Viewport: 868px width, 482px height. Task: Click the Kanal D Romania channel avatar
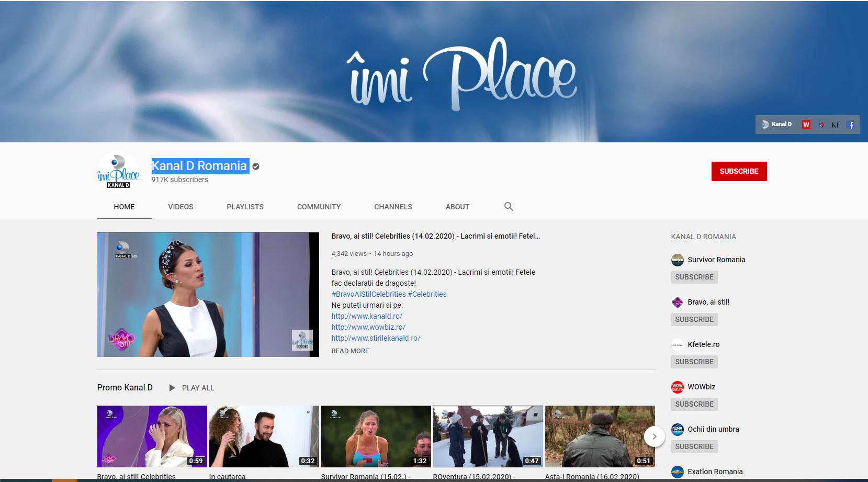pyautogui.click(x=119, y=172)
